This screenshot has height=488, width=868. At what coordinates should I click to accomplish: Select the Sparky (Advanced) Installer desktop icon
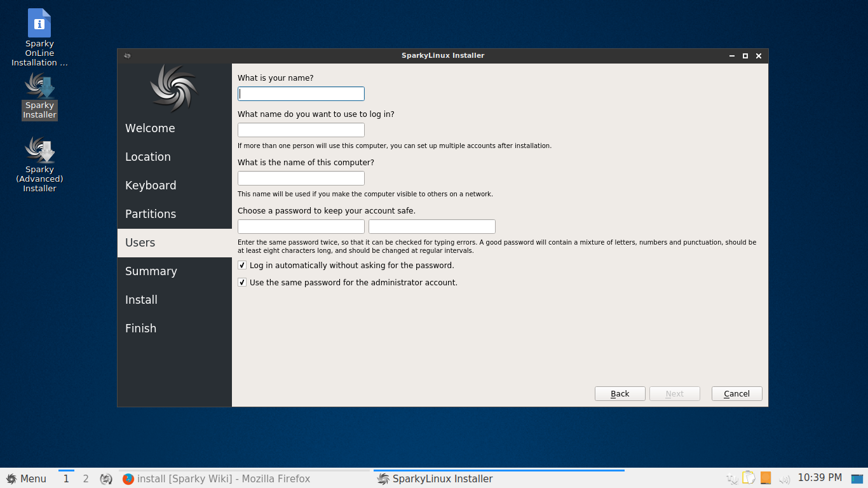39,164
